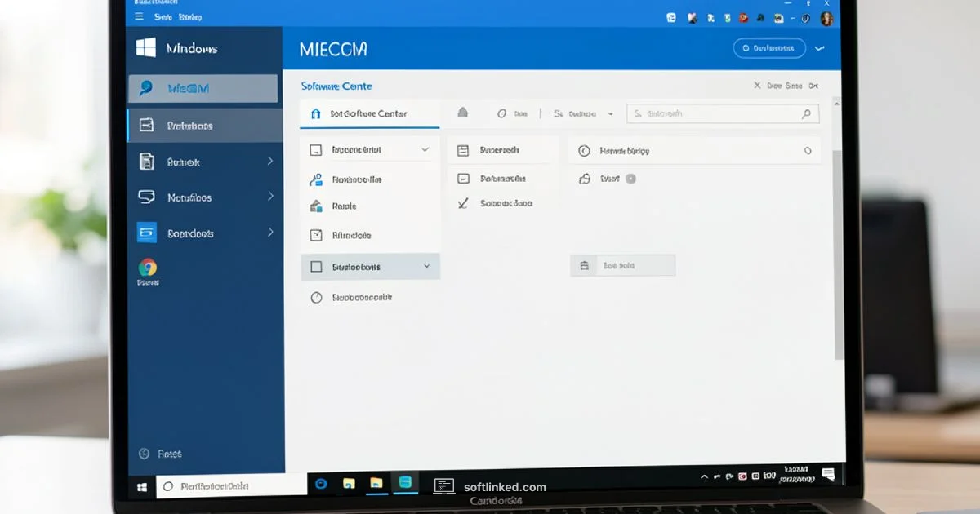
Task: Expand the chevron on the highlighted list row
Action: point(426,267)
